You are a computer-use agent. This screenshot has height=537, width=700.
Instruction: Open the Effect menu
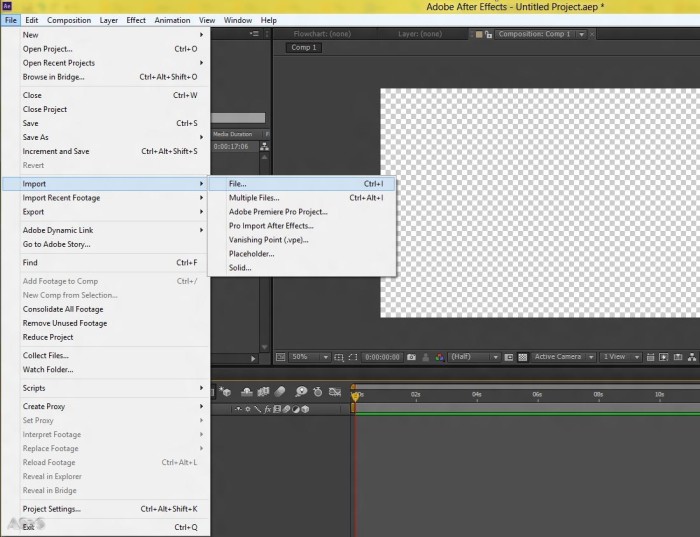136,20
